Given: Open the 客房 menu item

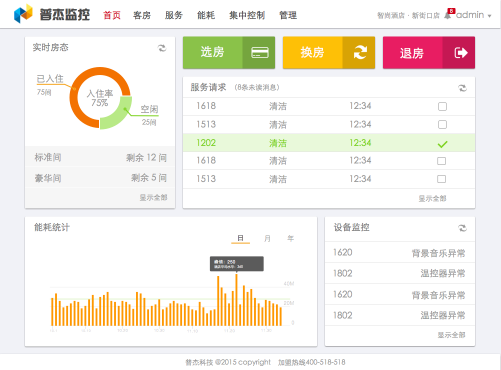Looking at the screenshot, I should point(142,15).
